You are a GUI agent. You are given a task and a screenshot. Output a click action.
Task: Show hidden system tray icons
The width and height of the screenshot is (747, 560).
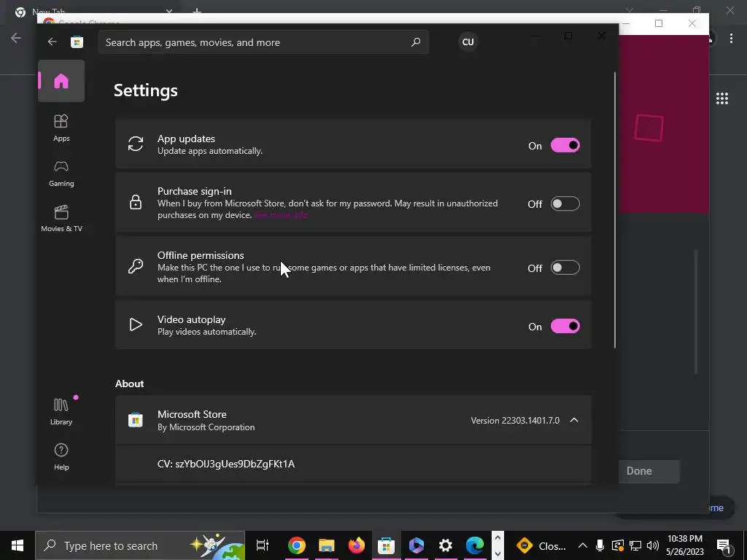coord(583,545)
